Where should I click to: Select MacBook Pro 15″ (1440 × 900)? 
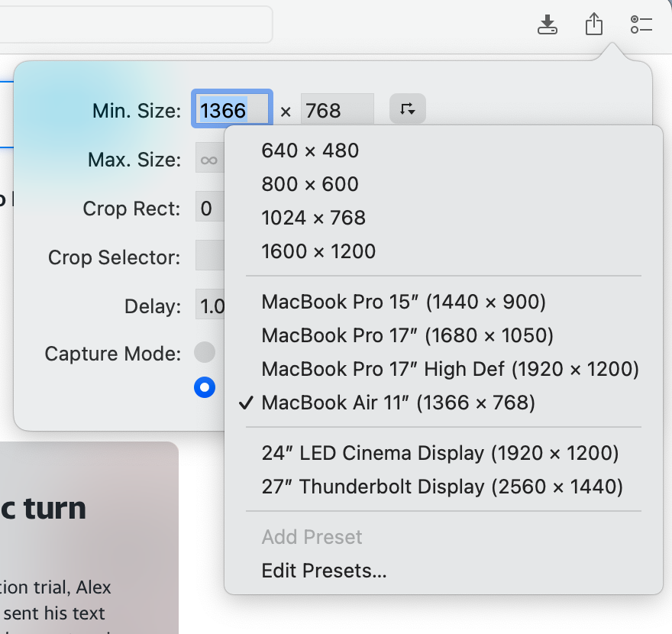[444, 302]
